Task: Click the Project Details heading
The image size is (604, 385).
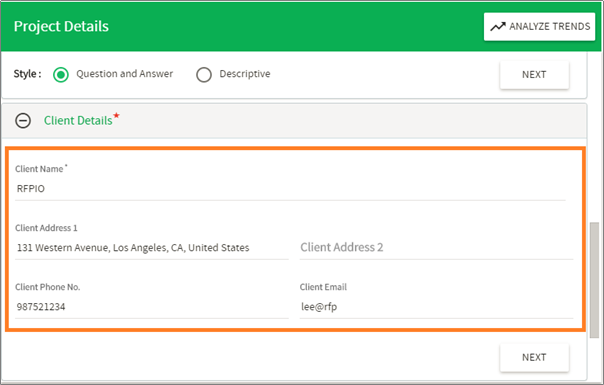Action: (61, 26)
